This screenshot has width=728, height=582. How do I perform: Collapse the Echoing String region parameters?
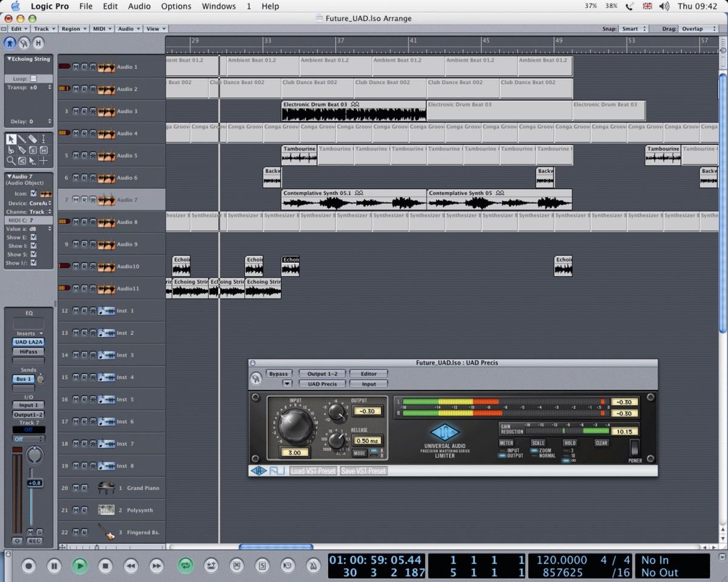pyautogui.click(x=9, y=59)
